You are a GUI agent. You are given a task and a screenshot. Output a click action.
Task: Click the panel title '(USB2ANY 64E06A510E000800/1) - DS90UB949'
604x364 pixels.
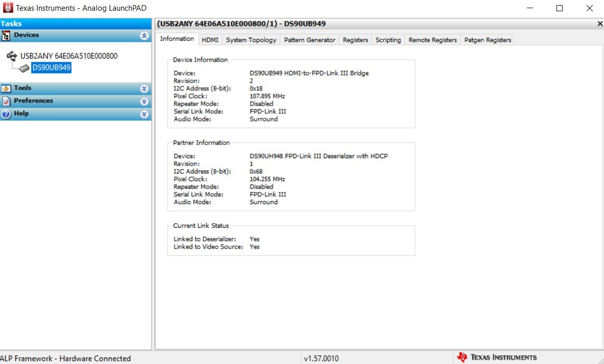coord(242,24)
